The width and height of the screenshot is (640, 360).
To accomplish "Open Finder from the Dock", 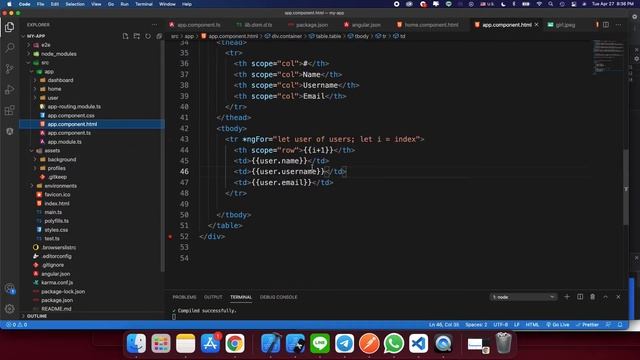I will (136, 343).
